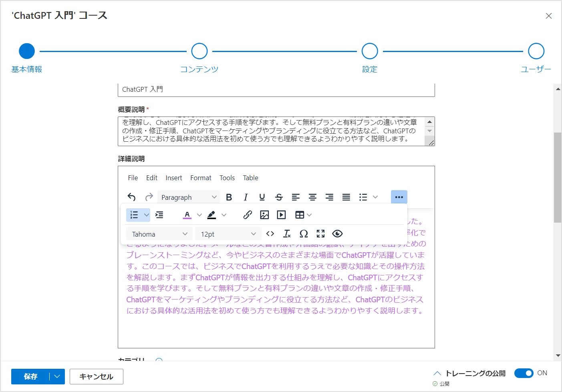Screen dimensions: 562x392
Task: Open numbered list style options arrow
Action: [147, 215]
